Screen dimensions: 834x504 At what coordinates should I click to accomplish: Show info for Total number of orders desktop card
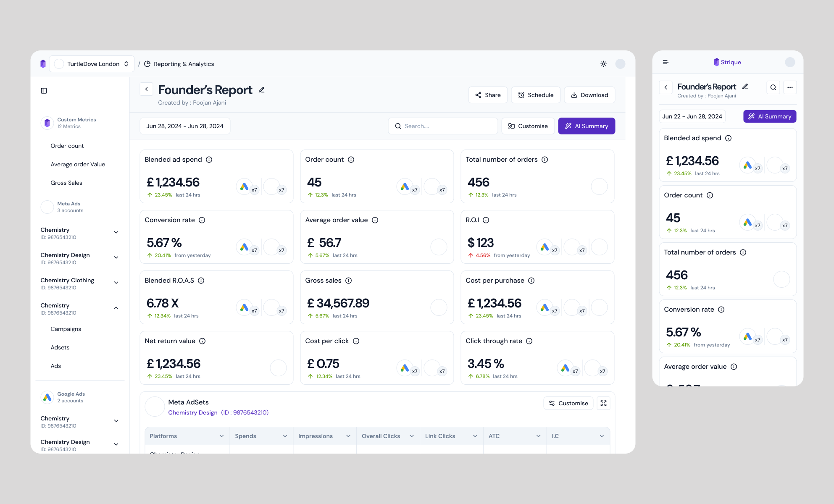coord(545,160)
